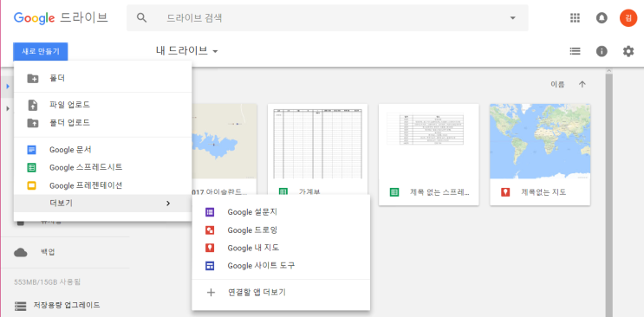
Task: Click the Google Sites icon
Action: pyautogui.click(x=210, y=266)
